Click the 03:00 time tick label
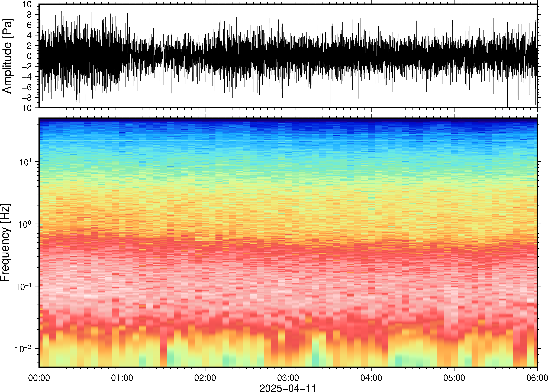 pyautogui.click(x=288, y=378)
